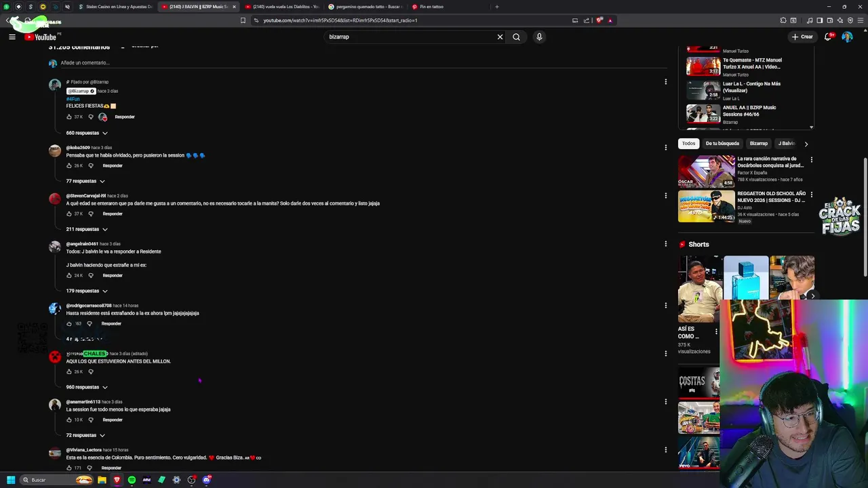Expand the 72 respuestas thread
Screen dimensions: 868x488
(85, 435)
